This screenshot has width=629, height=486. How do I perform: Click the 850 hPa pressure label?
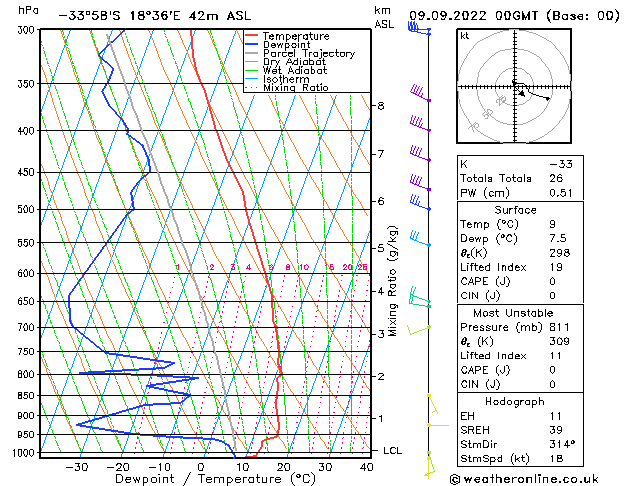tap(28, 396)
